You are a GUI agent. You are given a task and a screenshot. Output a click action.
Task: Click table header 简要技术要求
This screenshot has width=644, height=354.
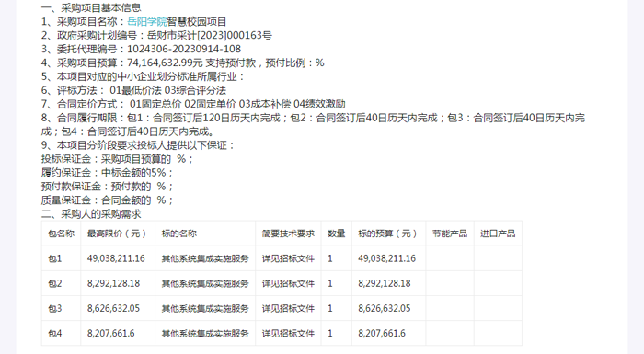point(288,234)
